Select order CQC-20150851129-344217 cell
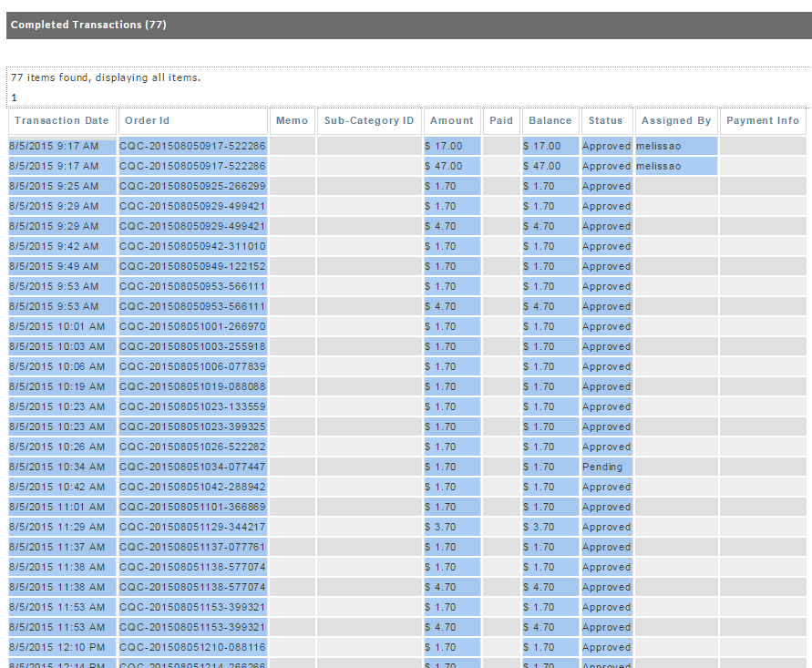The width and height of the screenshot is (812, 668). (x=192, y=527)
